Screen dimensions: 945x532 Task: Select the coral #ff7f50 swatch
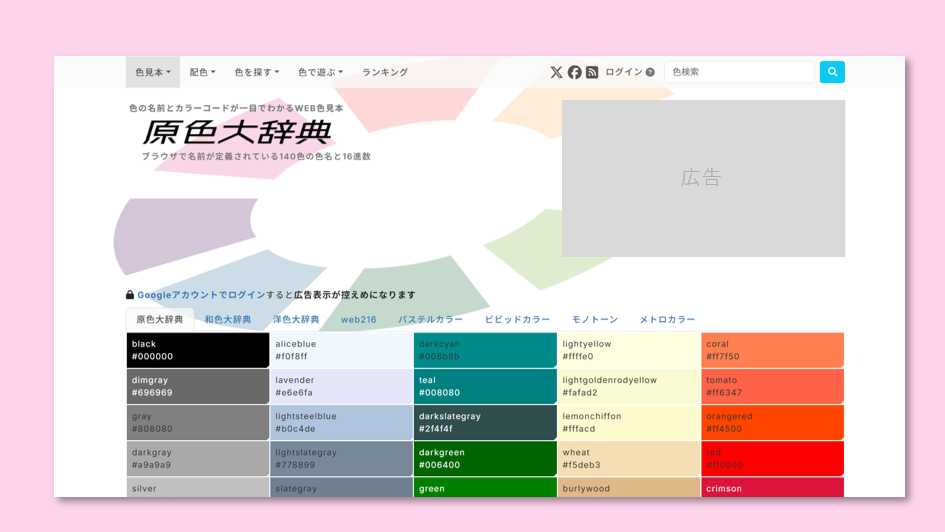coord(773,350)
